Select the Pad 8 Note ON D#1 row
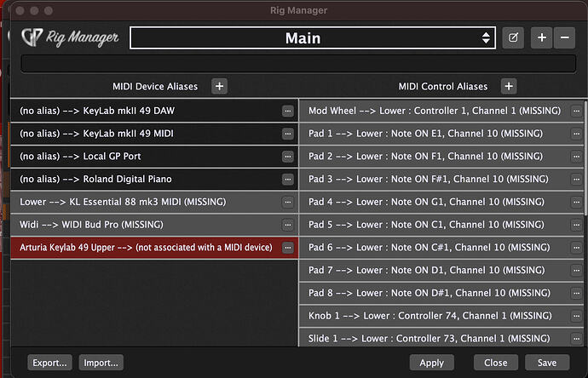The width and height of the screenshot is (588, 378). (x=441, y=294)
